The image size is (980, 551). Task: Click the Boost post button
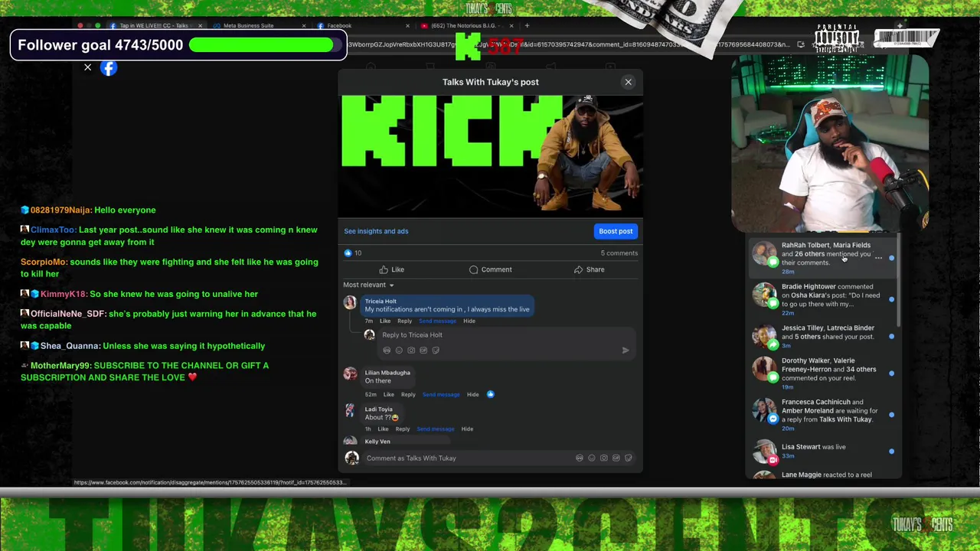coord(616,231)
